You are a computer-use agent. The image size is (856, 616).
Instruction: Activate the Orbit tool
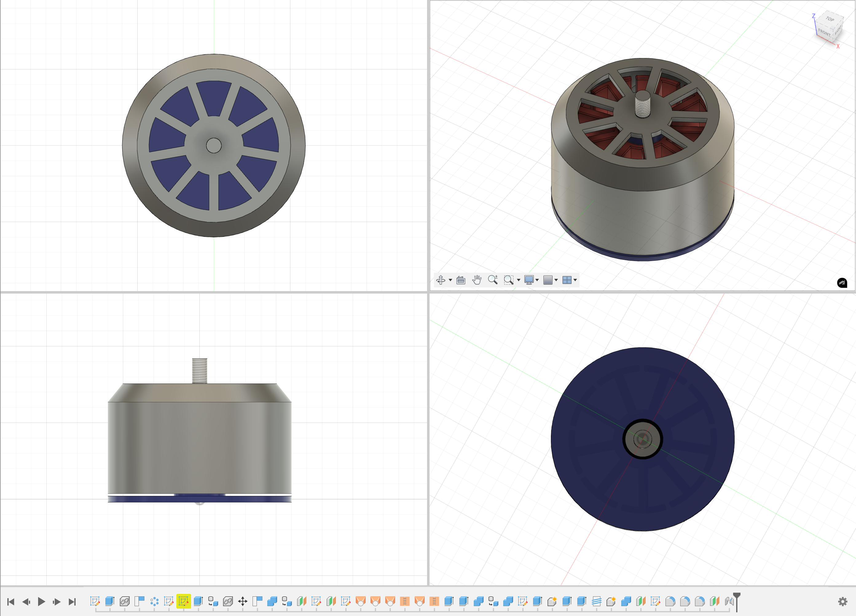(441, 280)
